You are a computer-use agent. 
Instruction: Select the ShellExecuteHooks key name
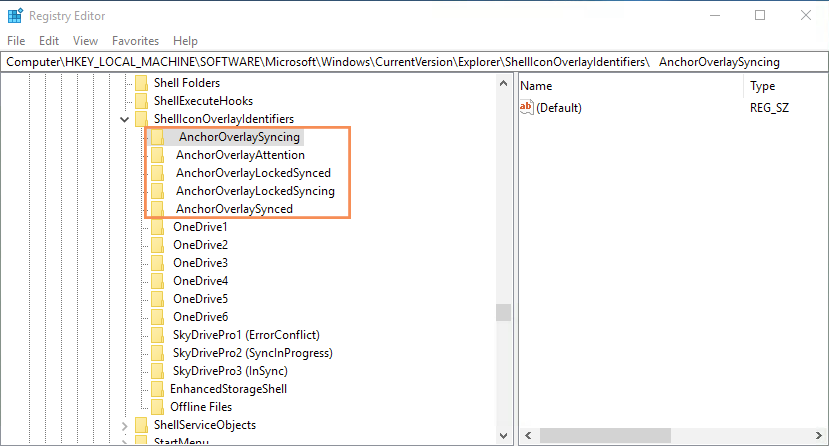[x=203, y=101]
